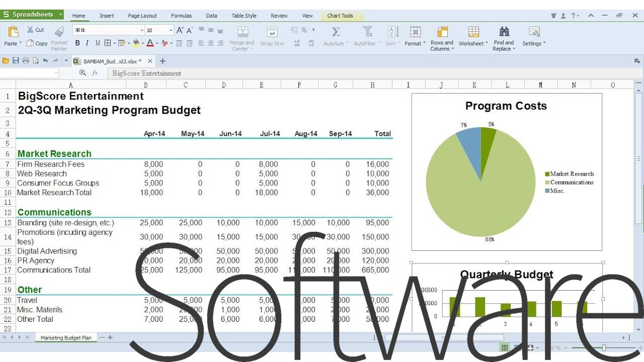Click the Sort A-Z icon
644x362 pixels.
click(x=393, y=32)
